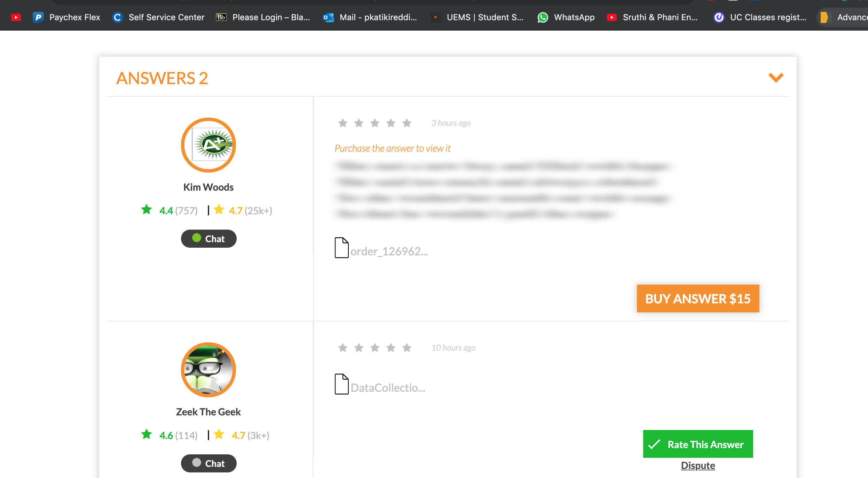
Task: Click Zeek The Geek profile avatar
Action: 208,369
